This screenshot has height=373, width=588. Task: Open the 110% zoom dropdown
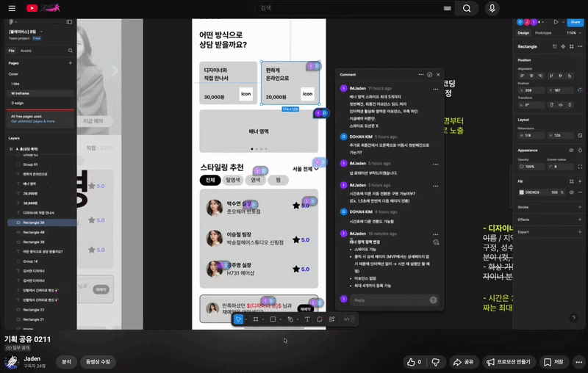pyautogui.click(x=574, y=33)
